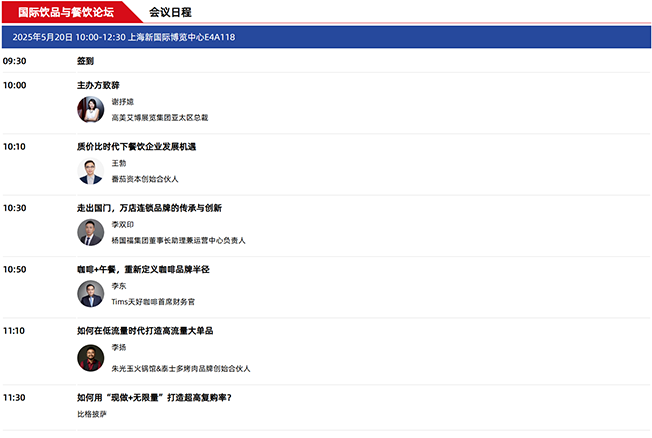Click speaker photo of 李双印
The width and height of the screenshot is (652, 438).
(x=90, y=233)
